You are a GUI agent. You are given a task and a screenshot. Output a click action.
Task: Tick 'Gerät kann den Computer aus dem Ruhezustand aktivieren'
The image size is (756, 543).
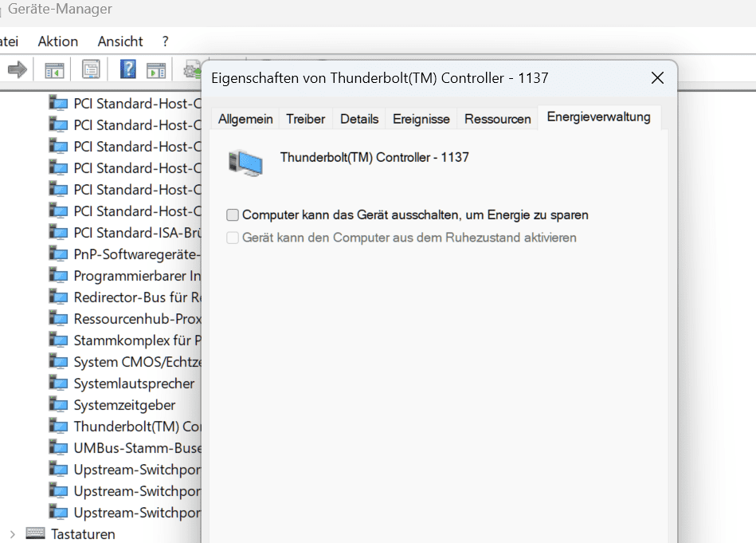click(x=233, y=238)
